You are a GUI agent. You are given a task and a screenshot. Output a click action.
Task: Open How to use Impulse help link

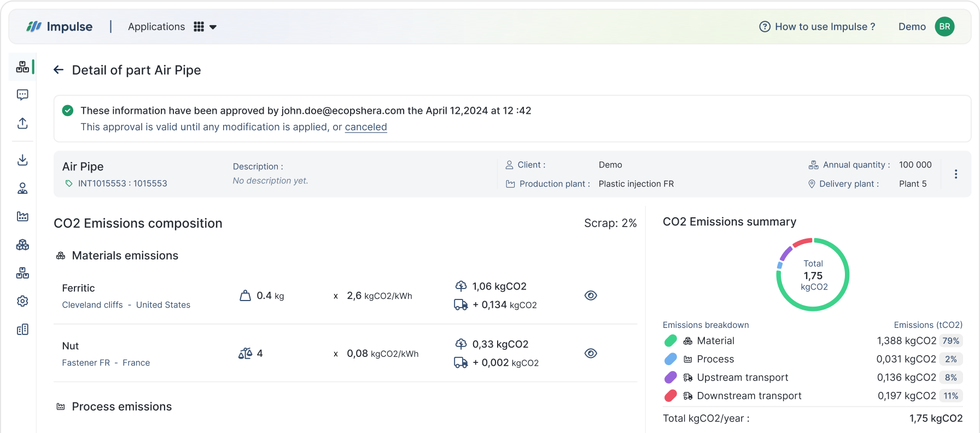pyautogui.click(x=817, y=27)
